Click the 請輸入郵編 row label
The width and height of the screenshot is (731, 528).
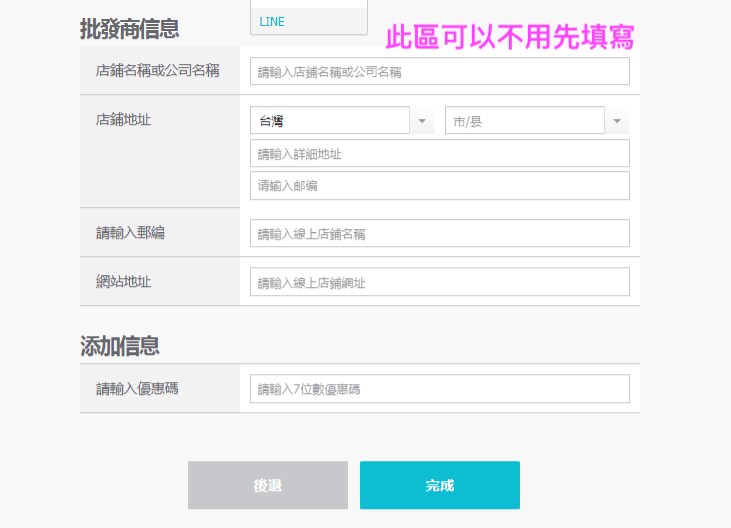click(131, 233)
